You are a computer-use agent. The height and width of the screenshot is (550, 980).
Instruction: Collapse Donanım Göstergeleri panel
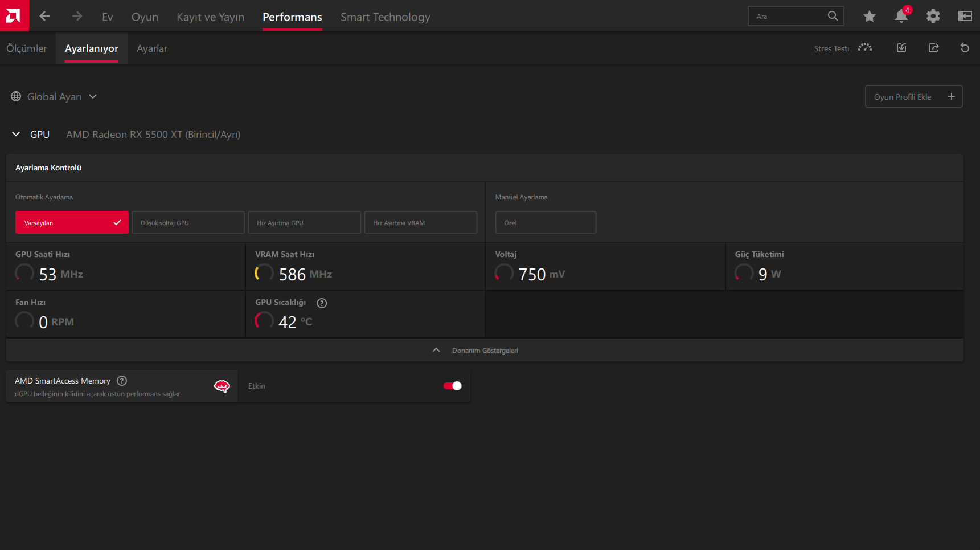click(x=485, y=350)
